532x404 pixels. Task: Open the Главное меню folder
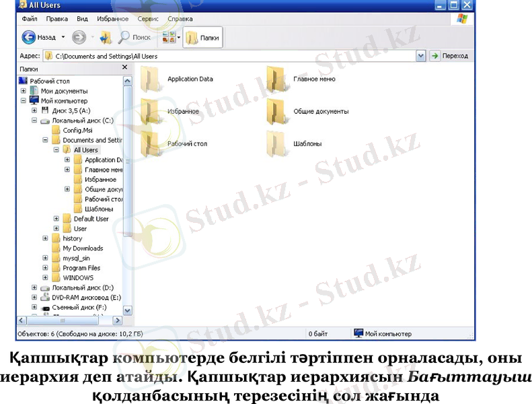(x=276, y=79)
